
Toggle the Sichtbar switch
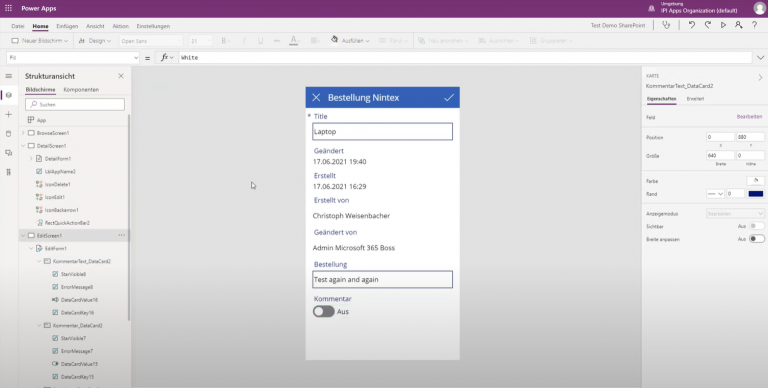[x=757, y=226]
